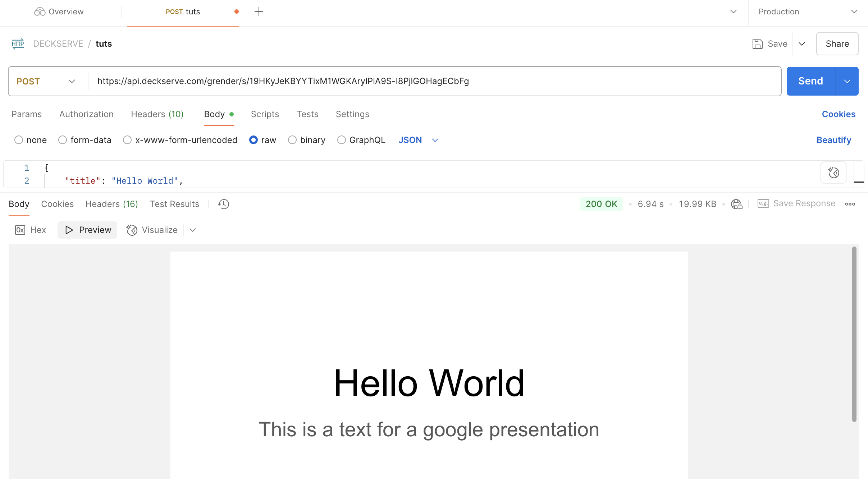This screenshot has width=868, height=483.
Task: Switch the response view to Hex
Action: (31, 230)
